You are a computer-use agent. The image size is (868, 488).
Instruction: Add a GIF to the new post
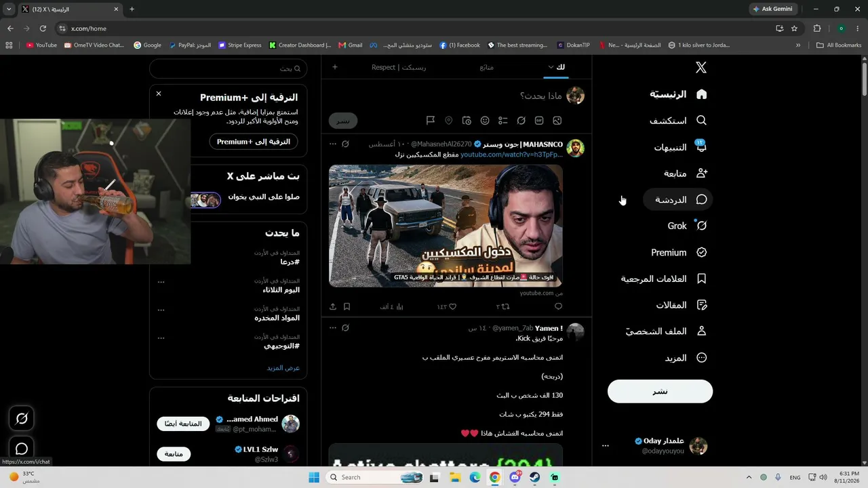[x=539, y=121]
